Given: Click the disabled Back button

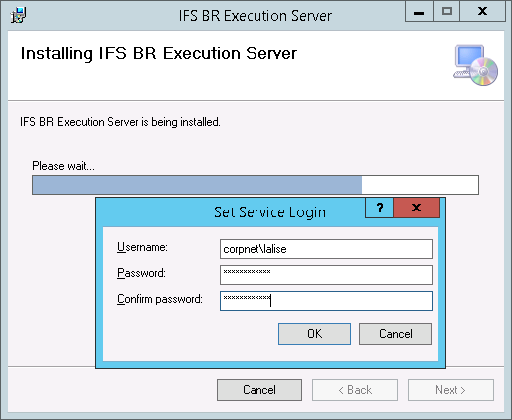Looking at the screenshot, I should tap(355, 390).
